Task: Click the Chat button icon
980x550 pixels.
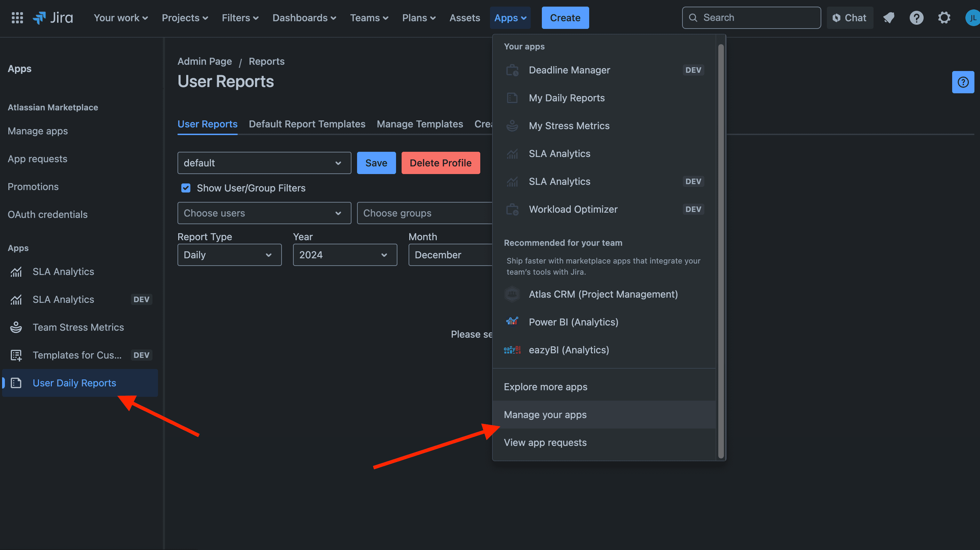Action: pyautogui.click(x=836, y=17)
